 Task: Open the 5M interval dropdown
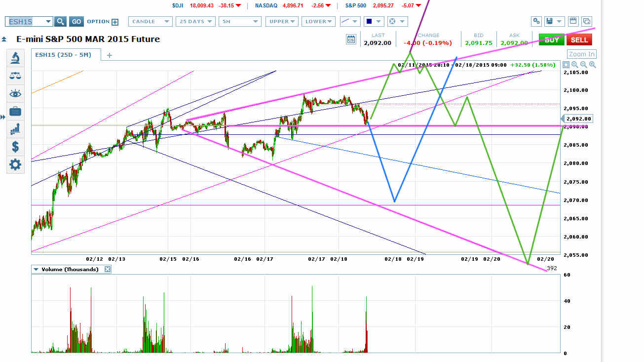coord(240,21)
